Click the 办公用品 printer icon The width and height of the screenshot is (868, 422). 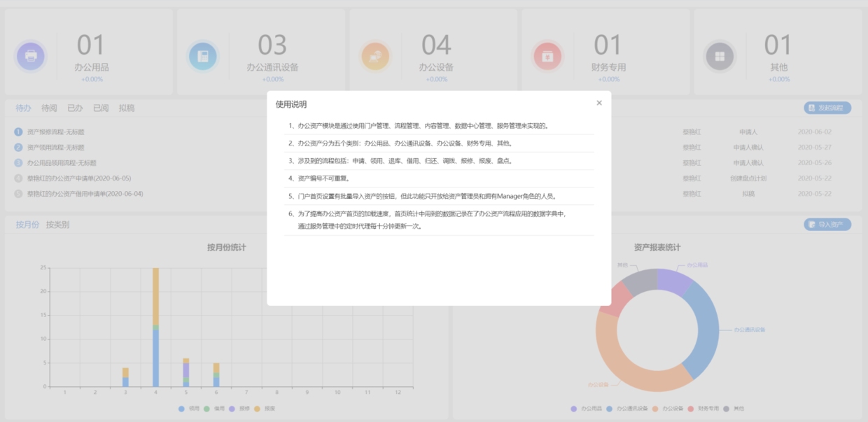coord(31,56)
